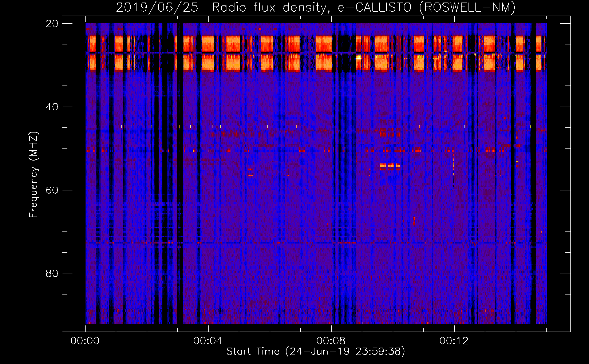Click the word 'e-CALLISTO' in the title
The width and height of the screenshot is (589, 364).
click(x=375, y=8)
